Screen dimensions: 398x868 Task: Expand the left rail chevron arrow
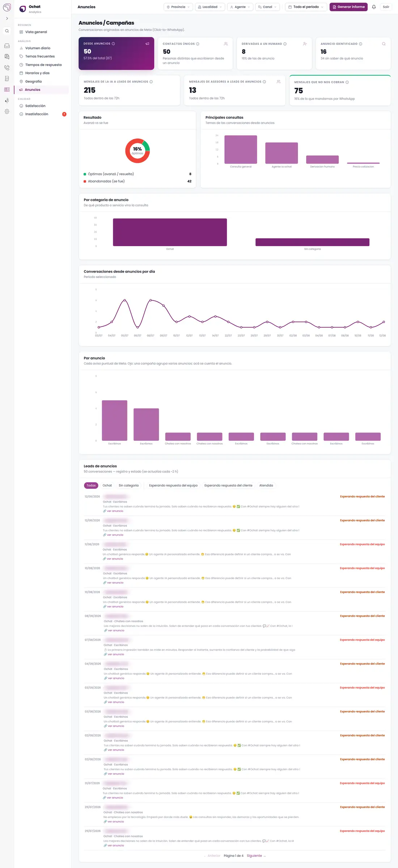tap(7, 18)
